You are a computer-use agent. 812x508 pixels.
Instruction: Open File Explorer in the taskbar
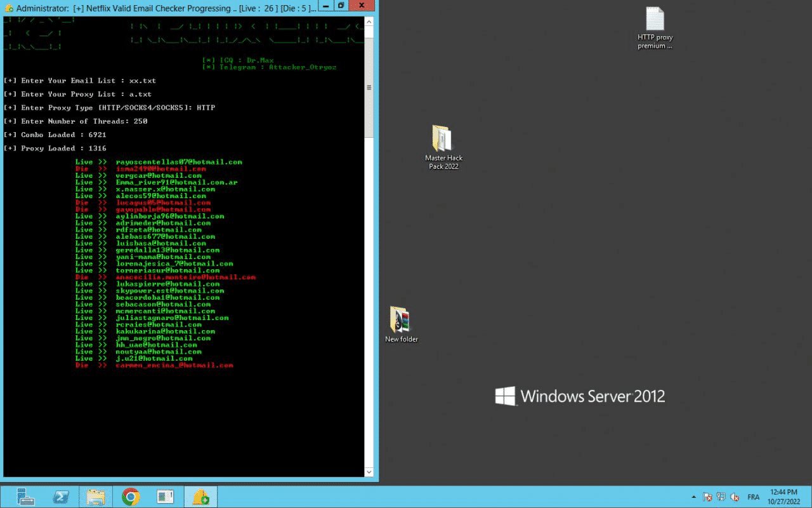(96, 497)
